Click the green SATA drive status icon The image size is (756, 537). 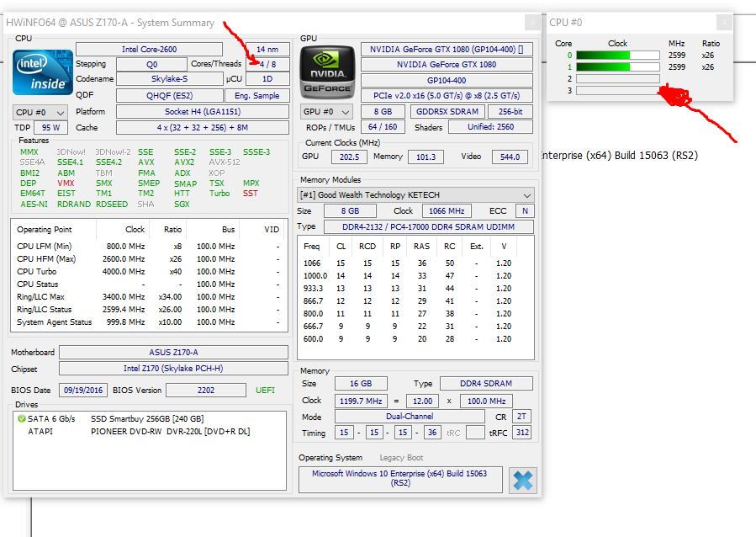pyautogui.click(x=21, y=418)
